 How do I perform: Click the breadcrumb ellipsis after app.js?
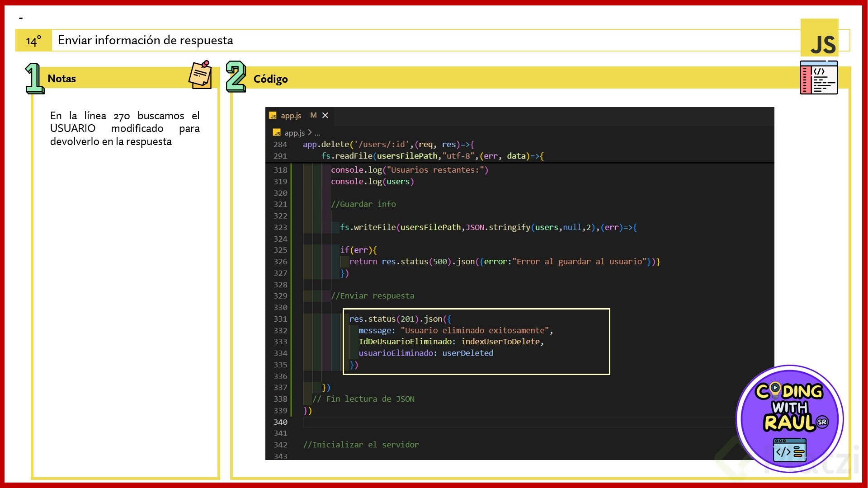[317, 133]
